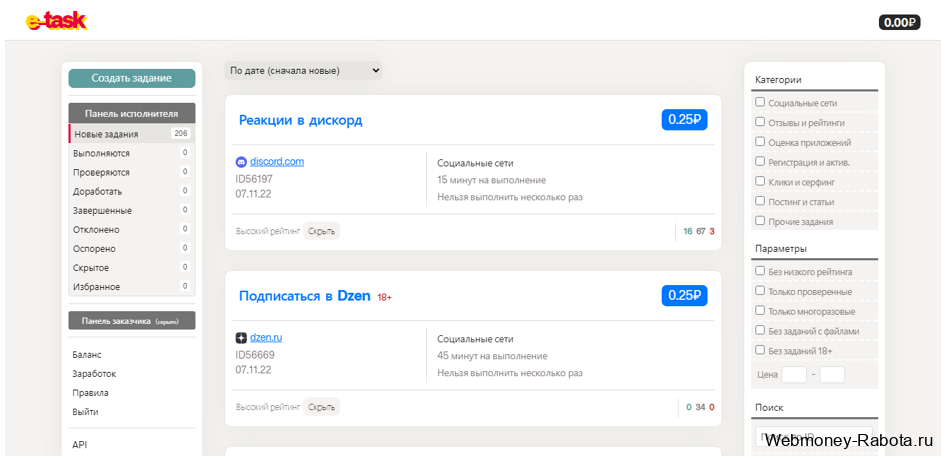Enable the Социальные сети category checkbox
Viewport: 942px width, 458px height.
(x=760, y=102)
